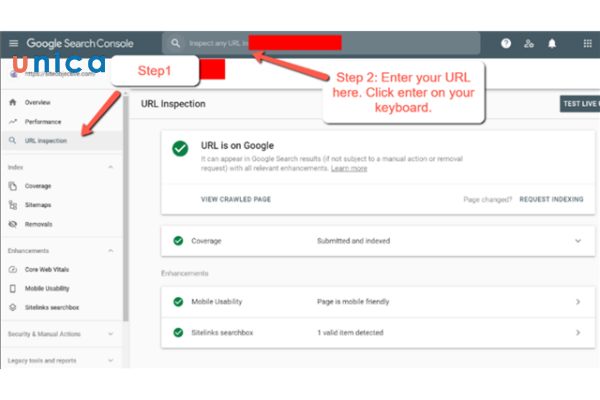Click the Sitelinks searchbox layers icon
Image resolution: width=600 pixels, height=400 pixels.
(13, 307)
